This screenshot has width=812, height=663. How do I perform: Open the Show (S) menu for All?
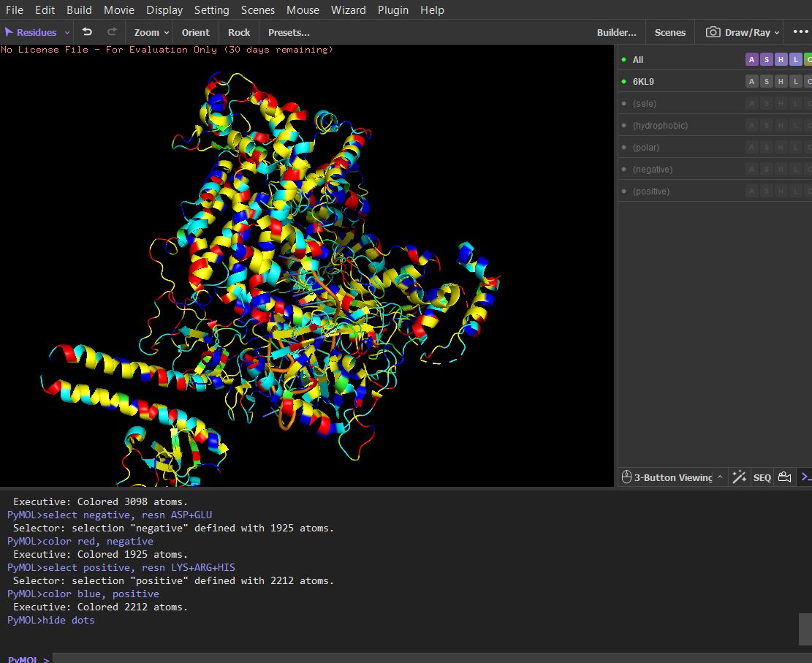(x=766, y=60)
